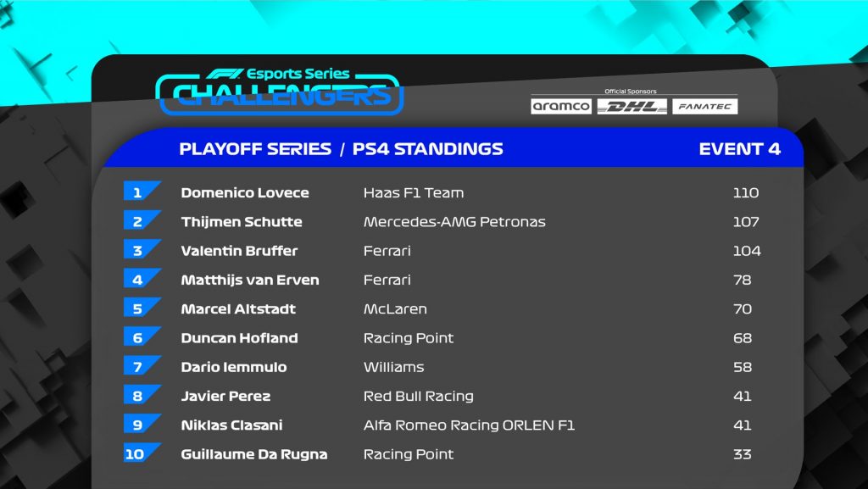Viewport: 868px width, 489px height.
Task: Click driver name Guillaume Da Rugna
Action: click(254, 454)
